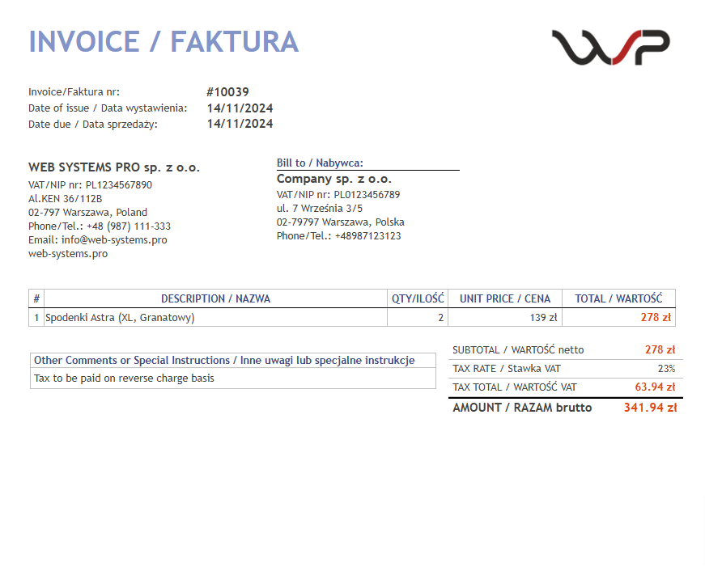Click the DESCRIPTION / NAZWA column header
705x588 pixels.
[215, 298]
